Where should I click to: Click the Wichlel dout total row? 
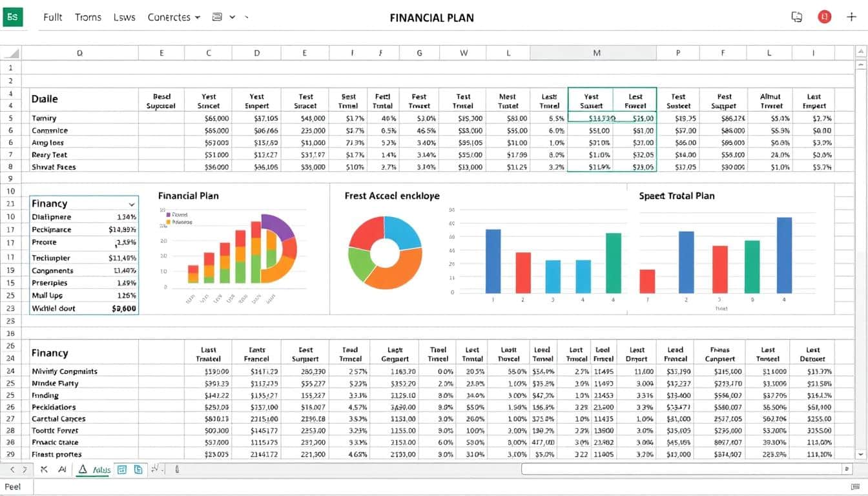pos(84,309)
